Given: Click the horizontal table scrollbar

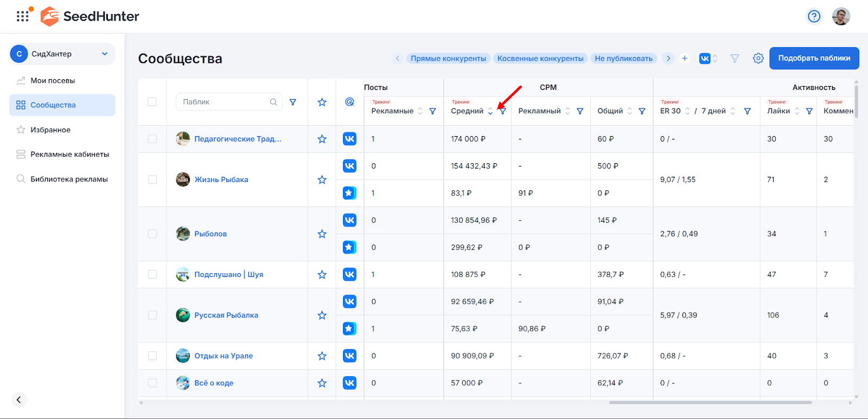Looking at the screenshot, I should point(710,403).
